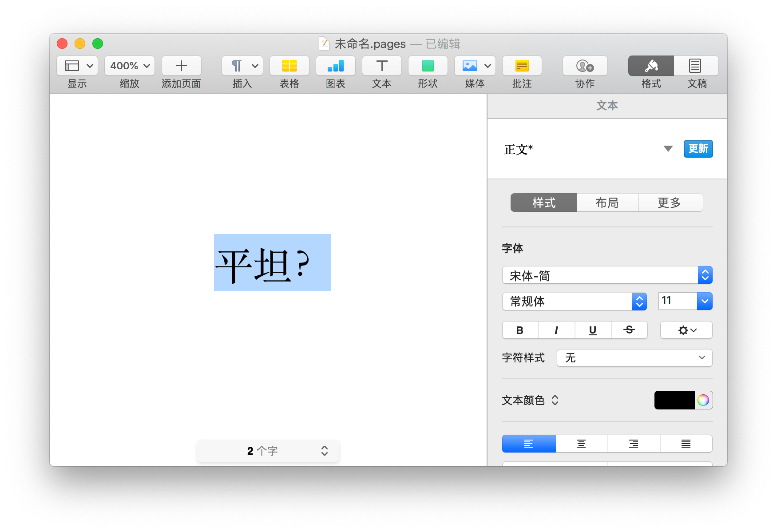The height and width of the screenshot is (532, 777).
Task: Align text right
Action: pos(634,444)
